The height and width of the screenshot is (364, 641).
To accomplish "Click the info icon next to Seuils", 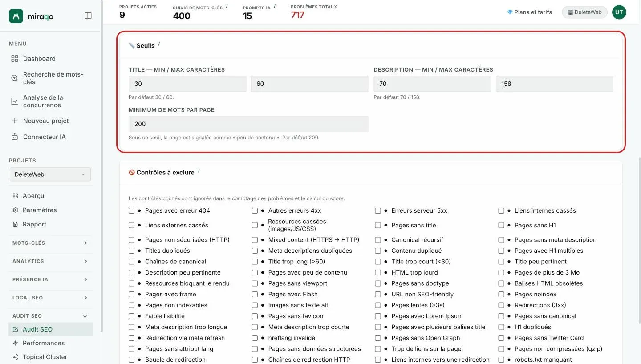I will [159, 44].
